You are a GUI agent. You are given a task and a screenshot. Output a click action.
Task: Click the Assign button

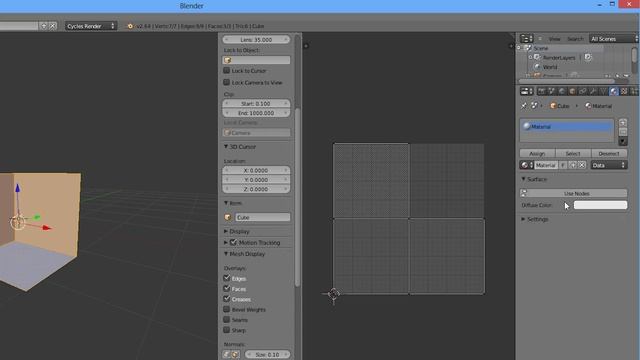pos(537,153)
